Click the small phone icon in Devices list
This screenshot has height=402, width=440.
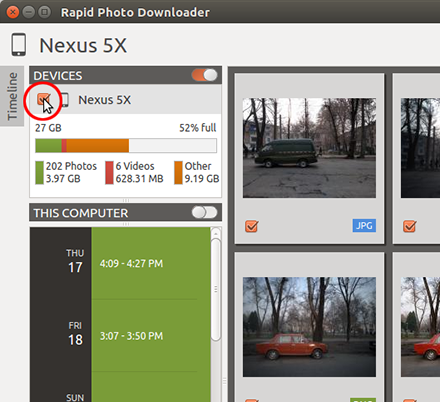[x=65, y=100]
